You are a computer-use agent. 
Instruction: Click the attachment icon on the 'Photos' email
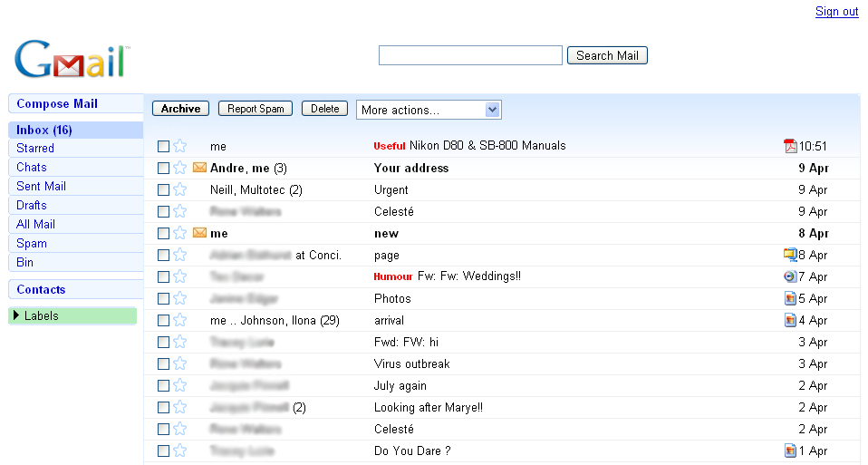tap(790, 298)
